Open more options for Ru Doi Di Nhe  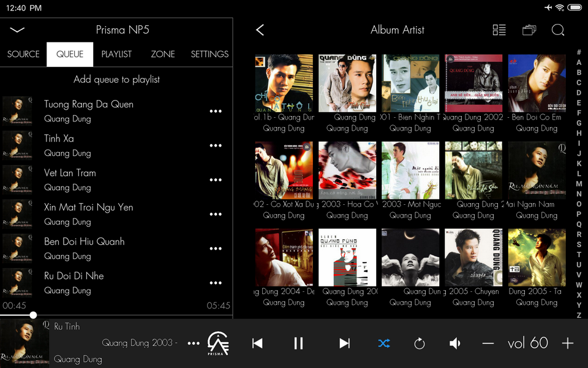[x=216, y=283]
